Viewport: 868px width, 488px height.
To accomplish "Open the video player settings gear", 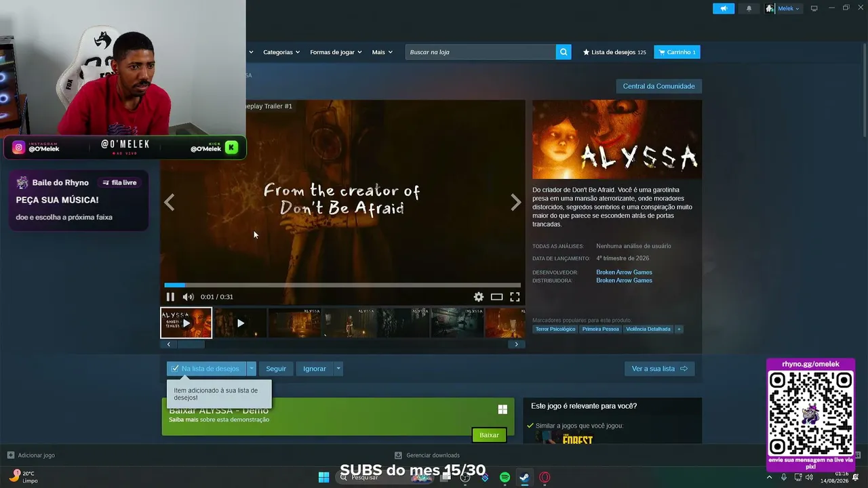I will tap(479, 297).
